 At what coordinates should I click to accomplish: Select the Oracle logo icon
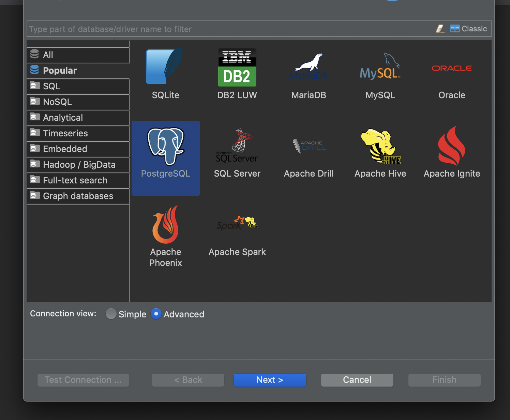452,68
